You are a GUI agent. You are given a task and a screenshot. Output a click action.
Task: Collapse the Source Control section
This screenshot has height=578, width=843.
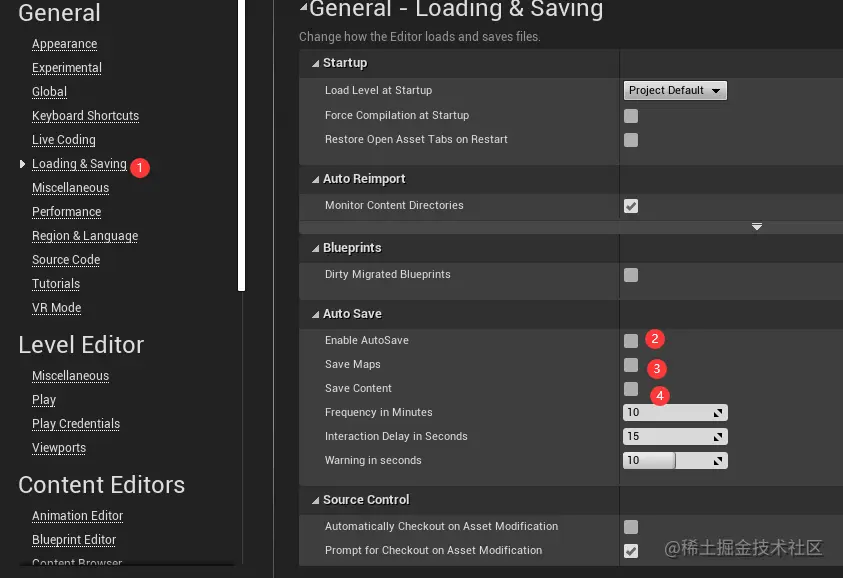pyautogui.click(x=316, y=501)
